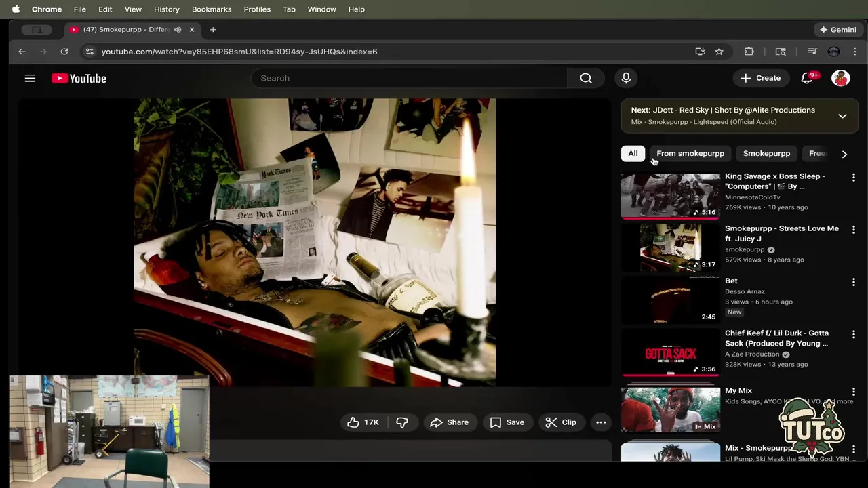Expand the Next playlist panel chevron
Viewport: 868px width, 488px height.
tap(842, 116)
